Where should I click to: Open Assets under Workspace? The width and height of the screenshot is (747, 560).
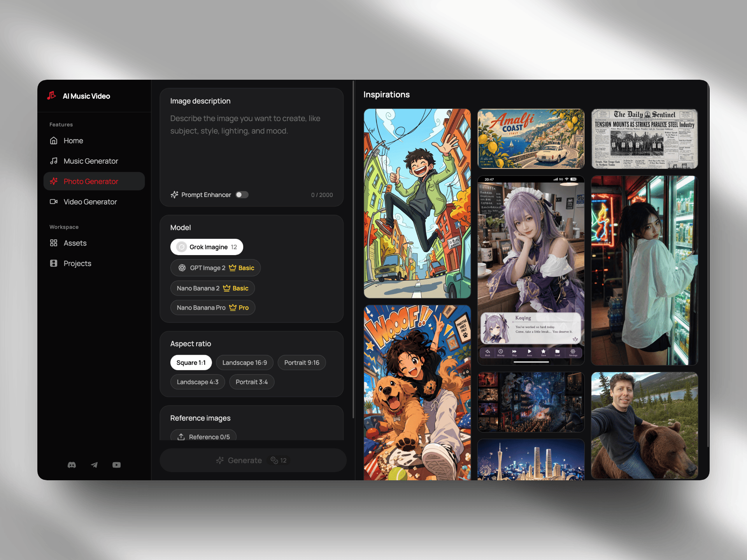click(94, 243)
